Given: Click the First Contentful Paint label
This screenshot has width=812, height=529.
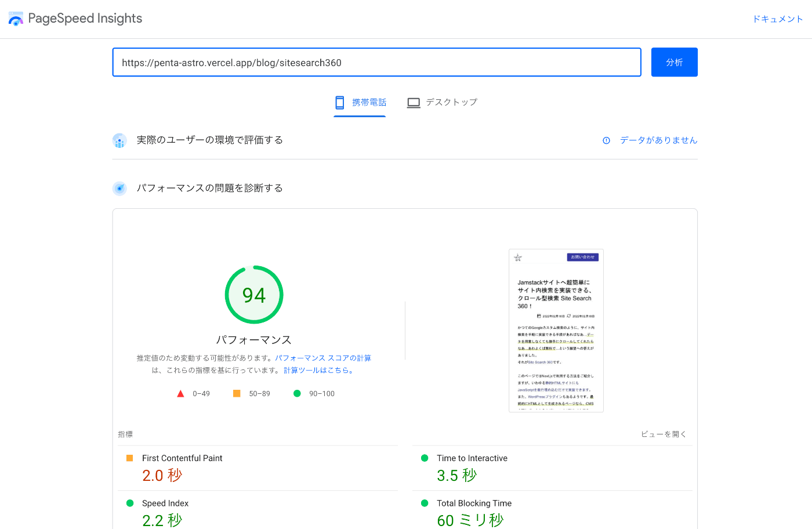Looking at the screenshot, I should [182, 458].
